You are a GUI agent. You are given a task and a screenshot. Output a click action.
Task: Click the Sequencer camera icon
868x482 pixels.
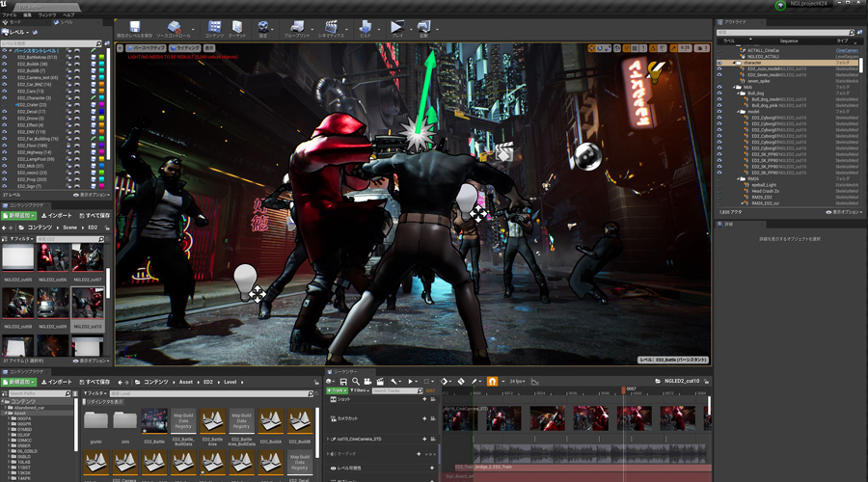click(367, 382)
